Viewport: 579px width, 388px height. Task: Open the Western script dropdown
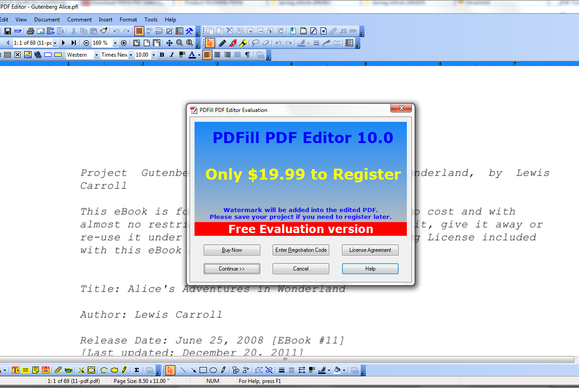(96, 55)
